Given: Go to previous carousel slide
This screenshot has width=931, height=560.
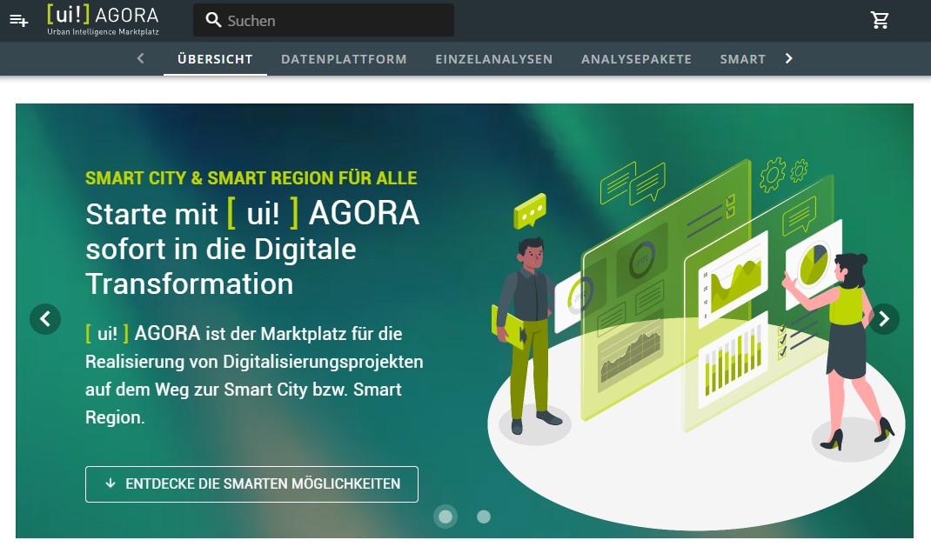Looking at the screenshot, I should coord(45,319).
